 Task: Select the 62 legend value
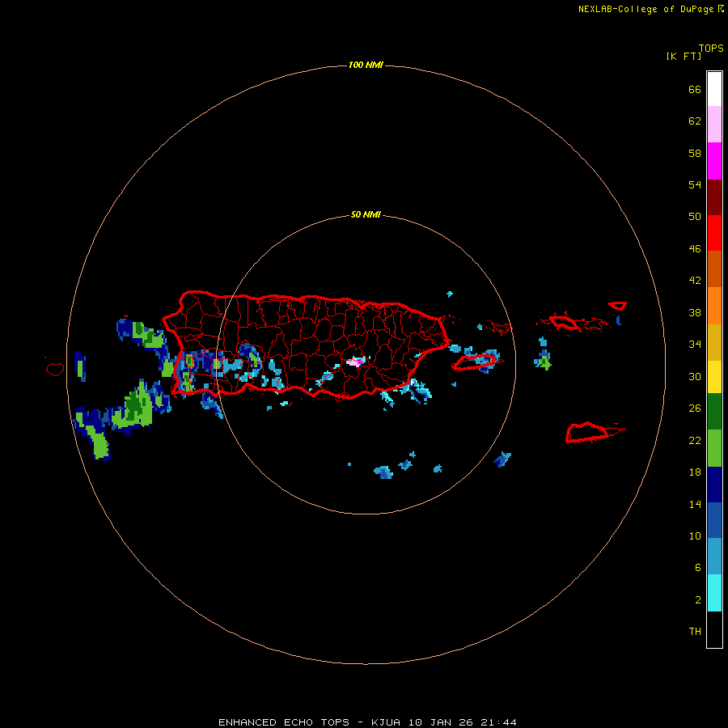[x=695, y=121]
